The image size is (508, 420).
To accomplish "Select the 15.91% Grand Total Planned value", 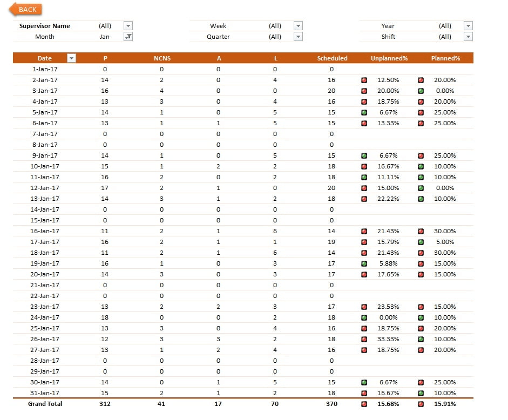I will [445, 404].
